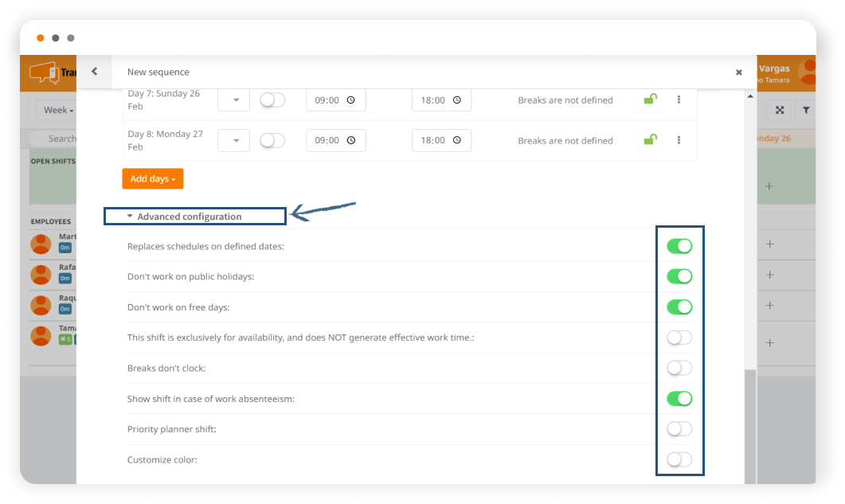
Task: Click the green unlock icon for Day 8
Action: [650, 140]
